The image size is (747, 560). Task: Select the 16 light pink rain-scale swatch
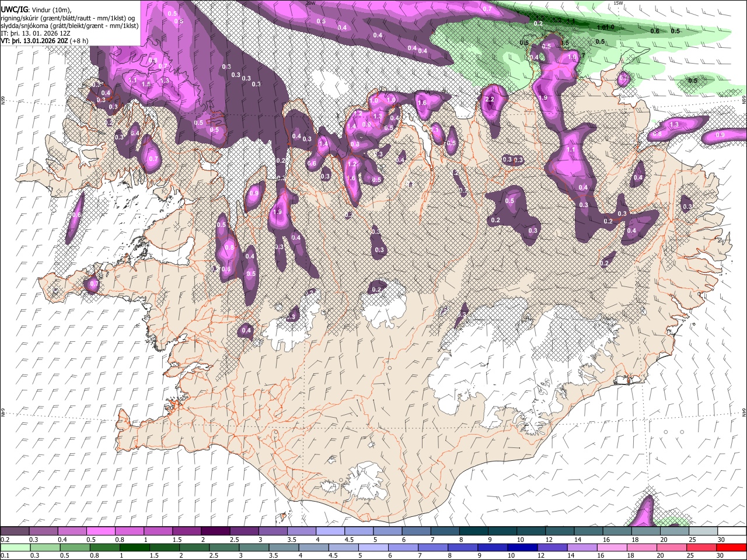pos(612,547)
